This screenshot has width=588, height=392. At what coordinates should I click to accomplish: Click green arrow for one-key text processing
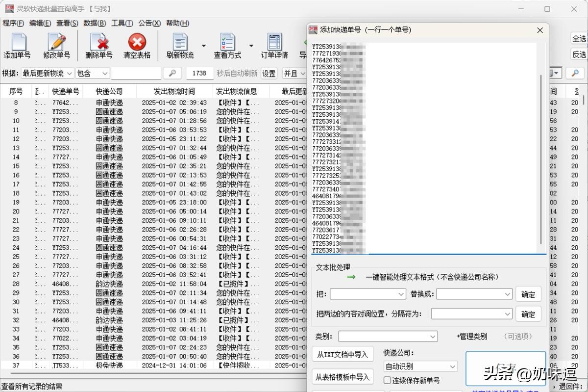[351, 277]
